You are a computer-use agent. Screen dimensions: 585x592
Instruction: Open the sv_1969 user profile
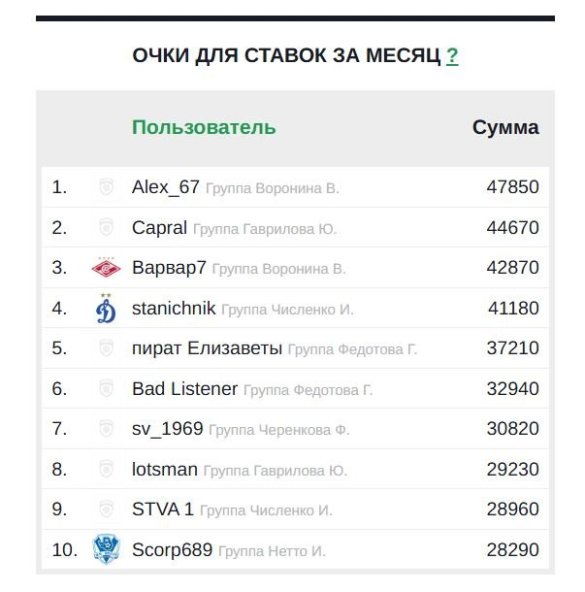pyautogui.click(x=168, y=429)
